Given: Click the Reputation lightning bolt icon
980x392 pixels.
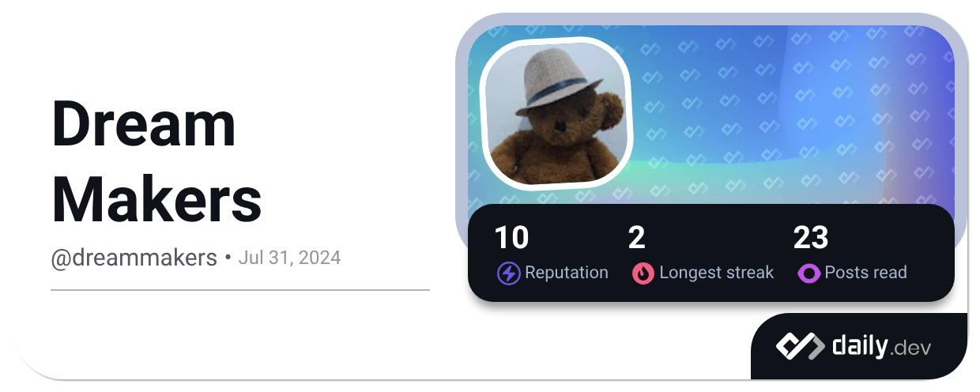Looking at the screenshot, I should 508,273.
